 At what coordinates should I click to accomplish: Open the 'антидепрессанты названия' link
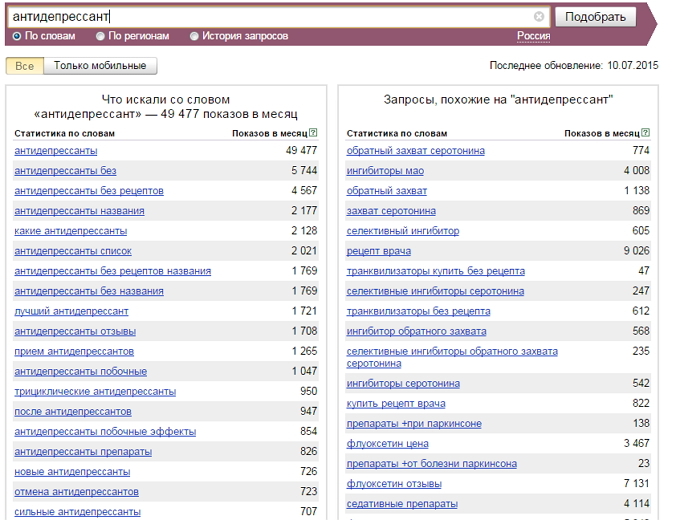(79, 211)
